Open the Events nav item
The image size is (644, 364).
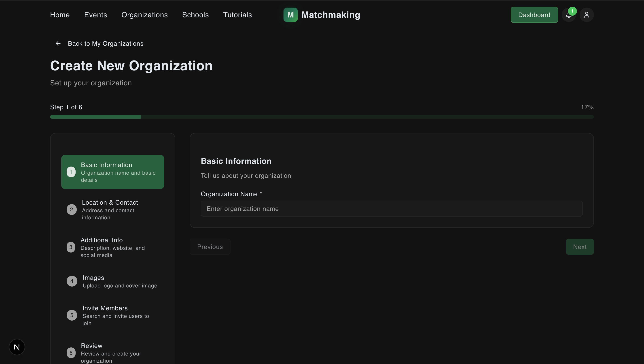[95, 15]
